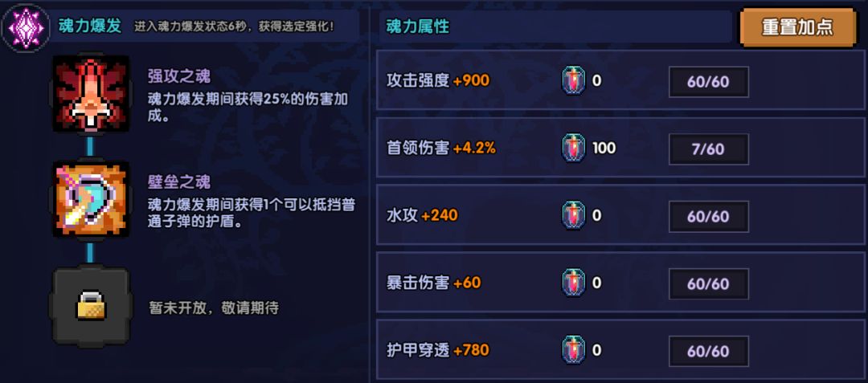868x383 pixels.
Task: Upgrade 首领伤害 via the 7/60 button
Action: tap(708, 149)
